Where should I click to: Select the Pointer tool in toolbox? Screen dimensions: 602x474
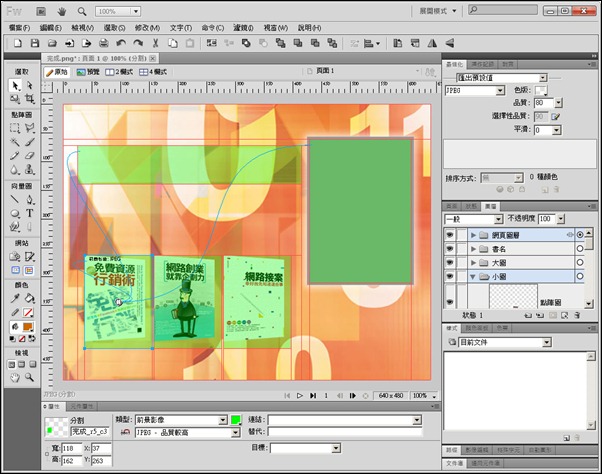pos(15,86)
